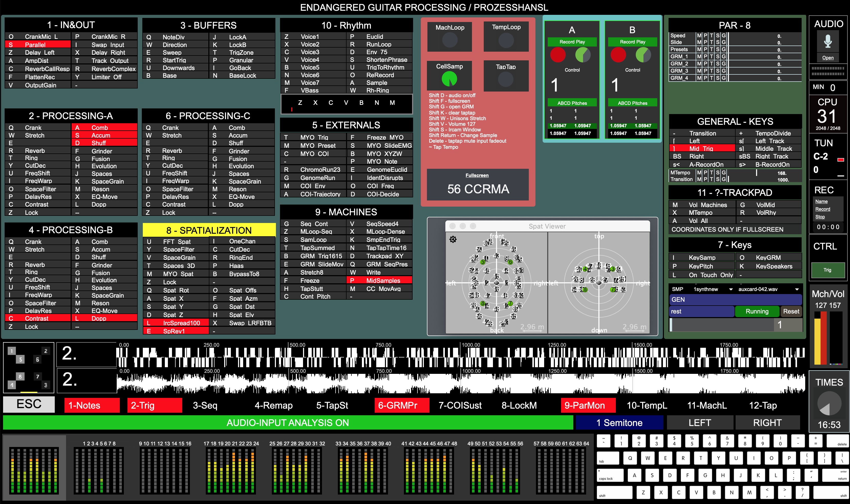This screenshot has height=504, width=850.
Task: Open Spat Viewer settings gear icon
Action: click(453, 239)
